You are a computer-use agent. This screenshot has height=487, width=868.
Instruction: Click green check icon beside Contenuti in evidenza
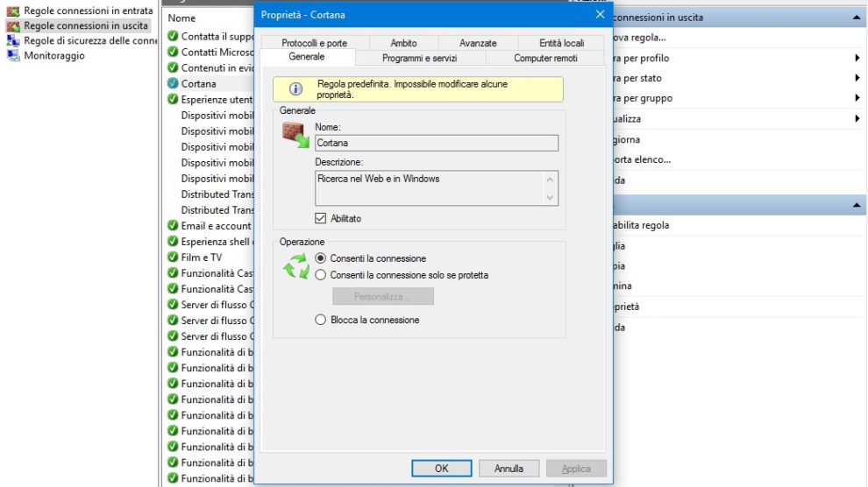(x=173, y=67)
